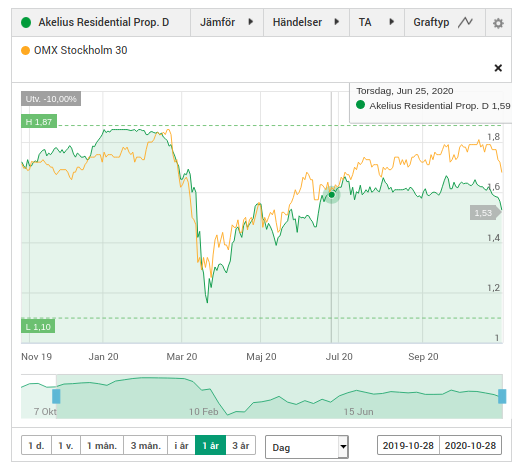Click the end date field 2020-10-28
Screen dimensions: 521x472
click(470, 445)
